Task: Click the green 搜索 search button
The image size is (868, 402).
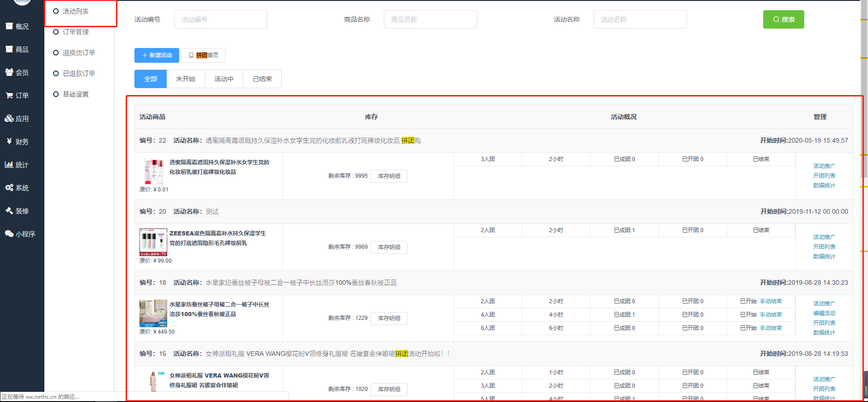Action: (783, 19)
